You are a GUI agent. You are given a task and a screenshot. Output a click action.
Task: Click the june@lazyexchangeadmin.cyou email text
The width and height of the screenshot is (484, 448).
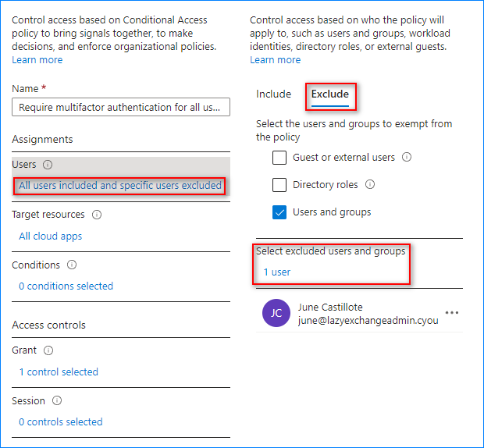[368, 321]
